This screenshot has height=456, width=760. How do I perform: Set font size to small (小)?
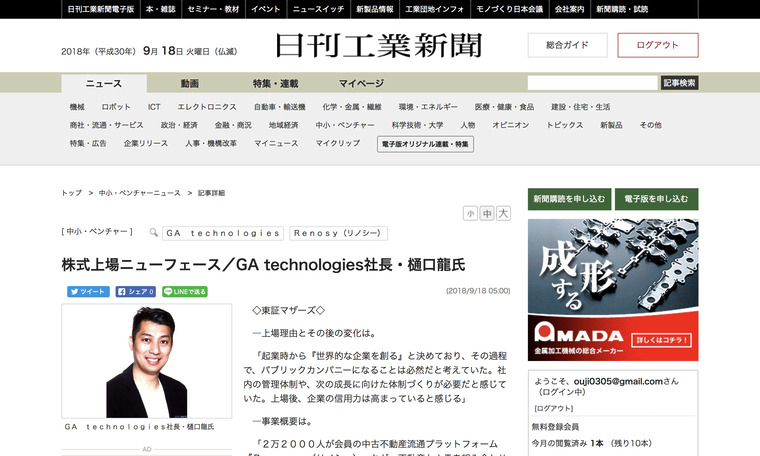[x=470, y=213]
